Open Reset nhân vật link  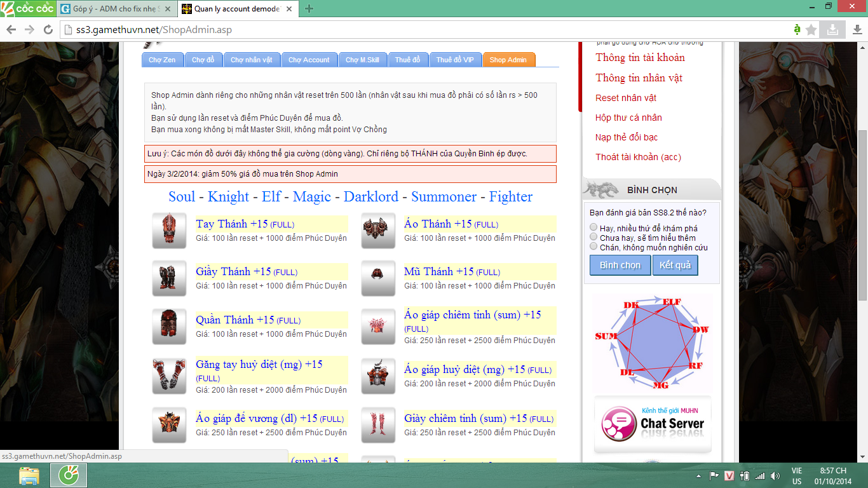tap(626, 98)
